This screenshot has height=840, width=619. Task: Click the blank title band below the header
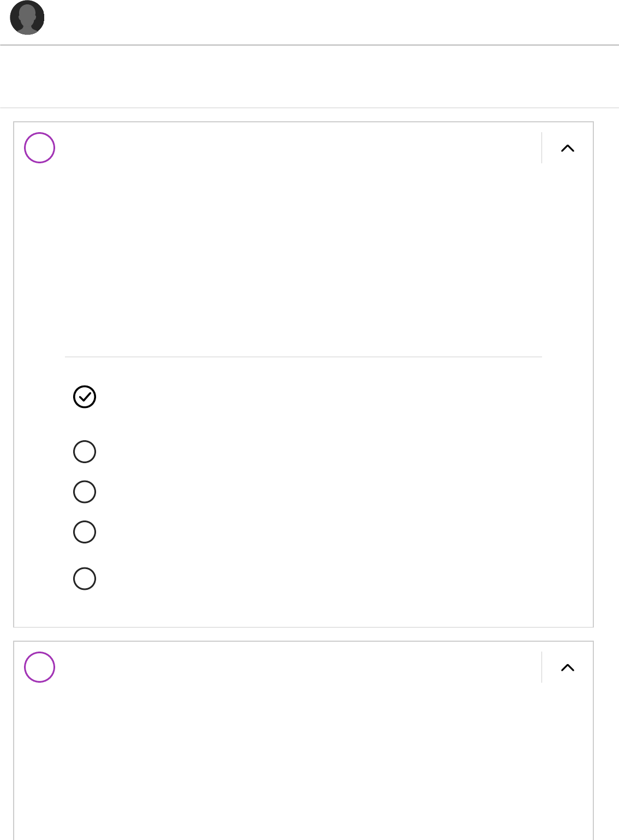(309, 76)
